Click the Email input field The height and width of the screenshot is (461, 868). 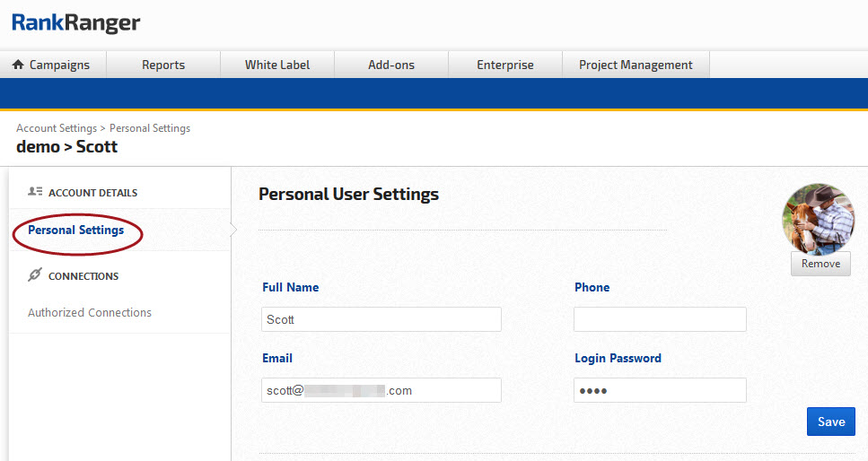click(381, 390)
